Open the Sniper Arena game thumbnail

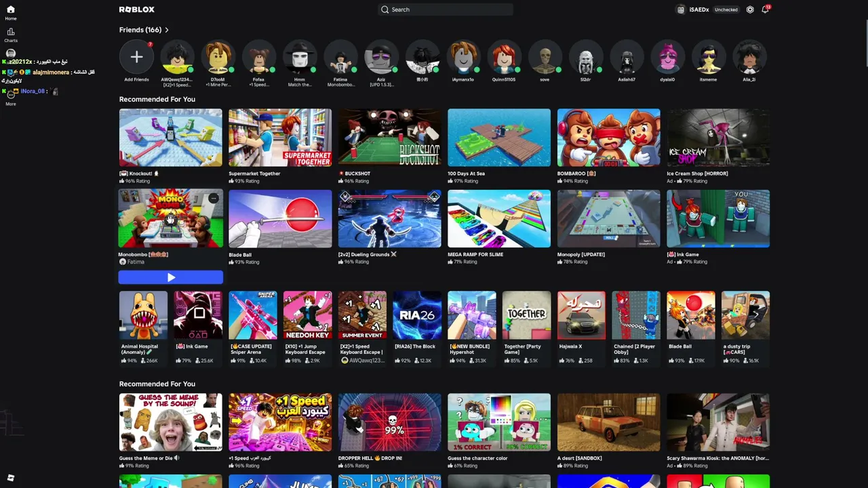coord(253,315)
